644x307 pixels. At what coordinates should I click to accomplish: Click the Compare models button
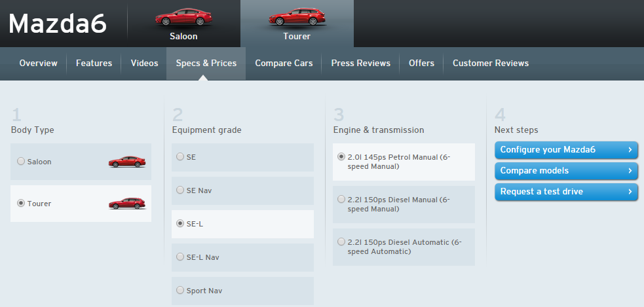coord(567,171)
